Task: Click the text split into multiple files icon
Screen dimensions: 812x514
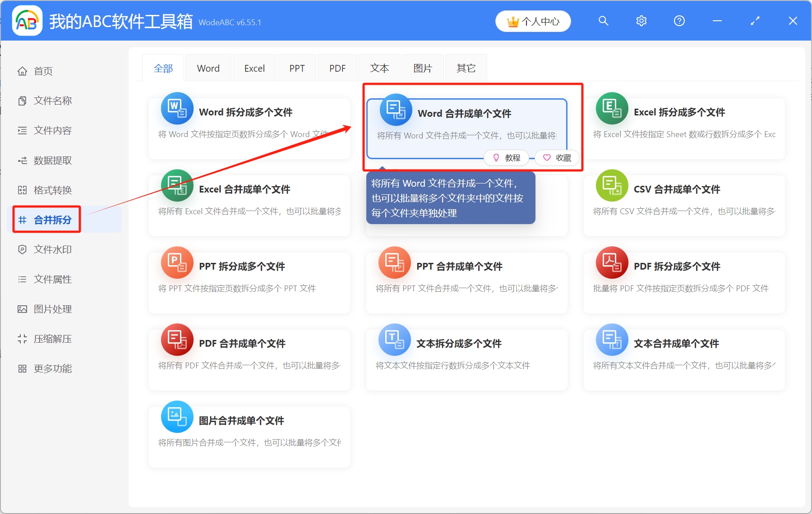Action: pos(394,340)
